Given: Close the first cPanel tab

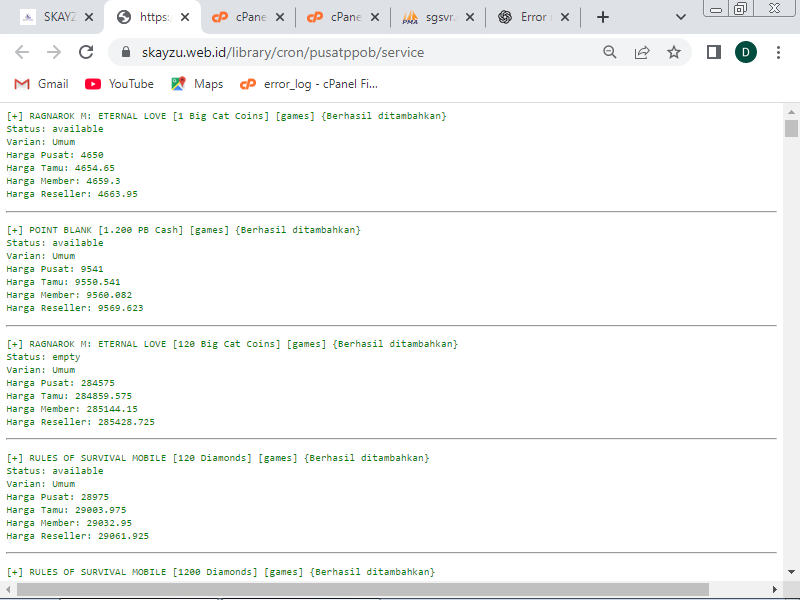Looking at the screenshot, I should (x=281, y=17).
